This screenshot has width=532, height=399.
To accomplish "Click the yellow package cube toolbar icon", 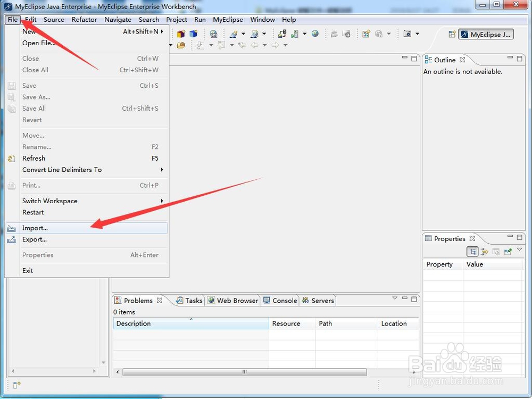I will click(x=181, y=34).
